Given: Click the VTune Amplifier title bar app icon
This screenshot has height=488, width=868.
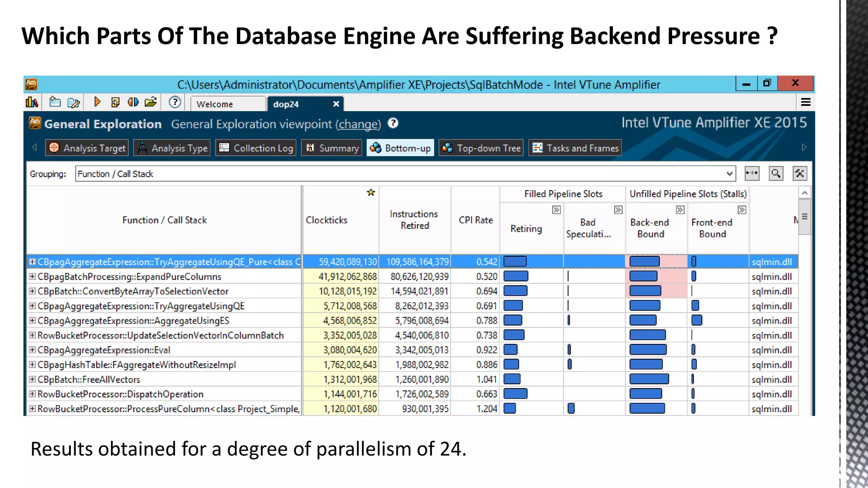Looking at the screenshot, I should (31, 84).
